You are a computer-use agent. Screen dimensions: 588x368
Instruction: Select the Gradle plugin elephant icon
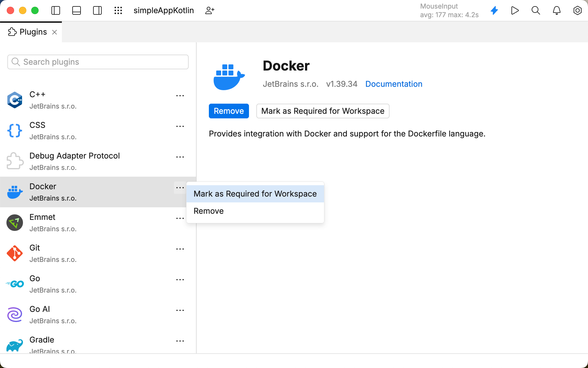tap(15, 345)
